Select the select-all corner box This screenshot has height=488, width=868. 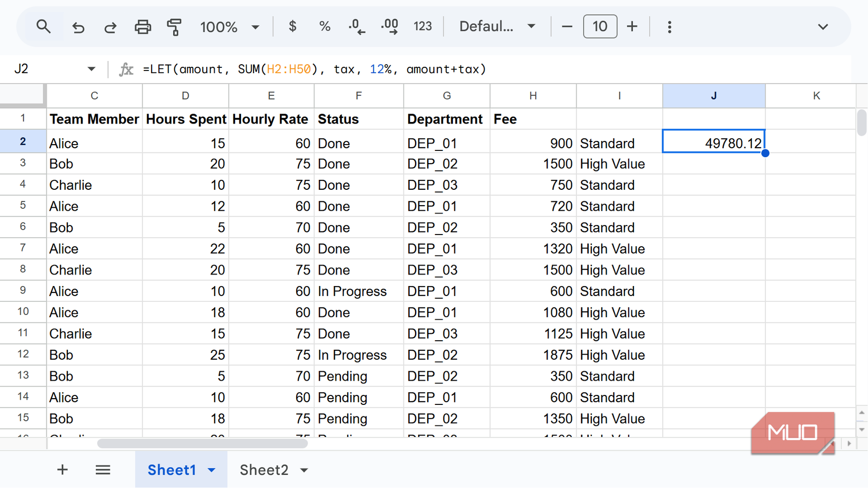pyautogui.click(x=22, y=95)
